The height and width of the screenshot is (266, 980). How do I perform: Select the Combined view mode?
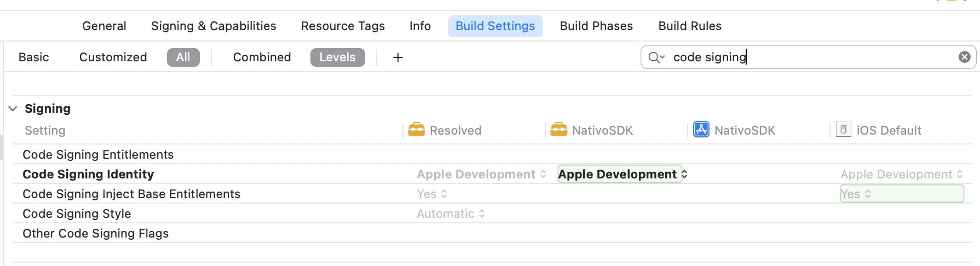point(262,57)
